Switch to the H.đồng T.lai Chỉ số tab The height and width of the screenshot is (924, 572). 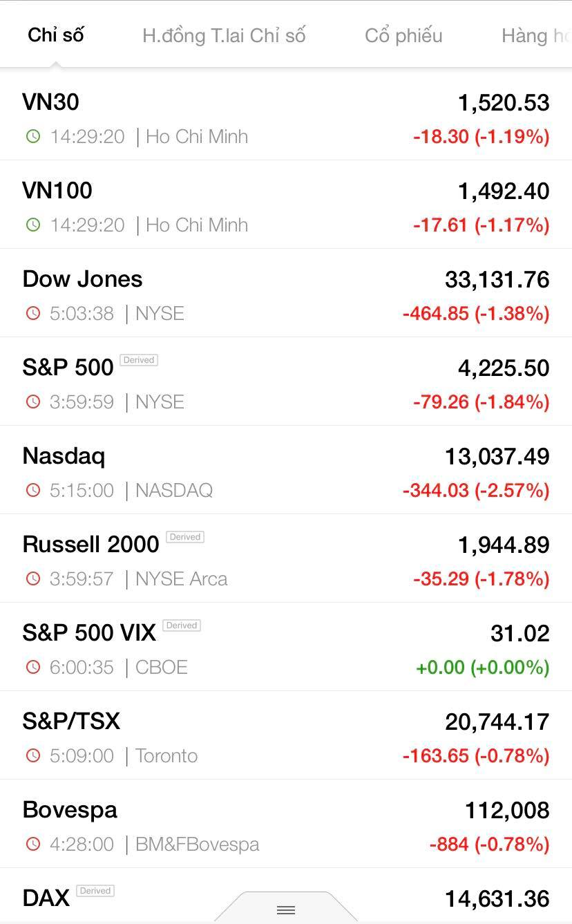[x=224, y=35]
